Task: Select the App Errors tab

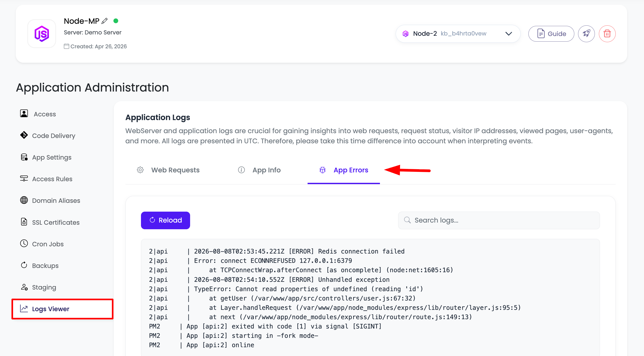Action: click(344, 170)
